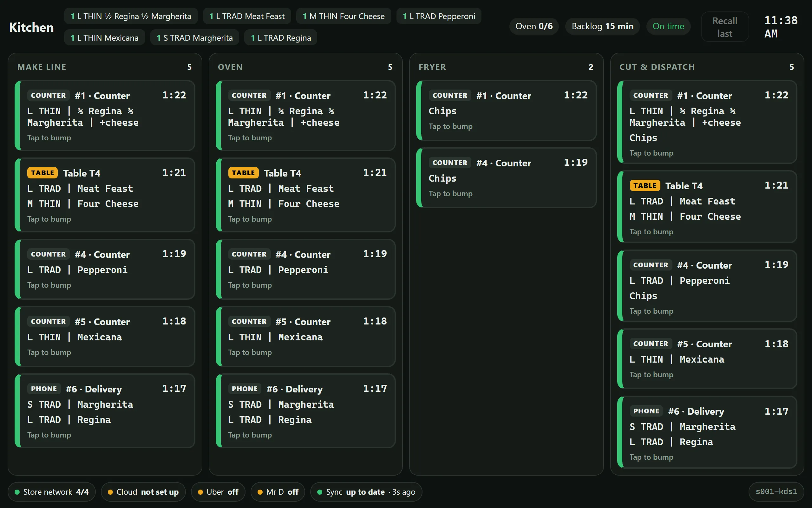Bump Make Line Table T4 card

105,195
